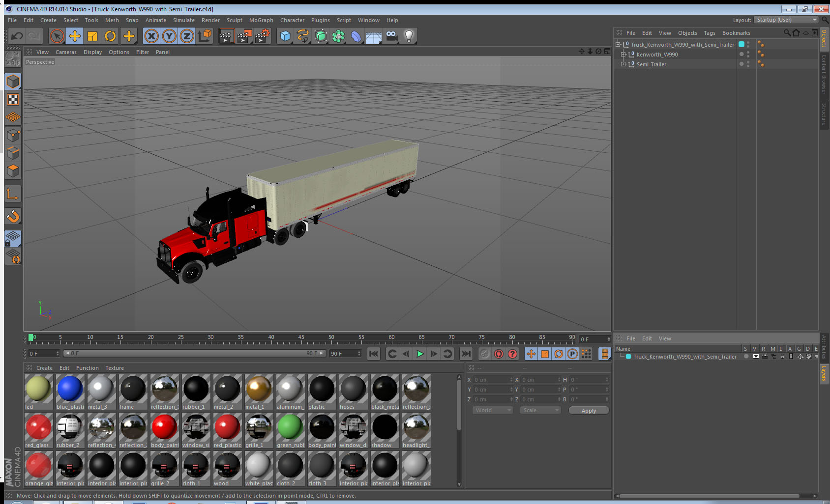Switch to Model mode in left toolbar
This screenshot has height=504, width=830.
coord(13,82)
